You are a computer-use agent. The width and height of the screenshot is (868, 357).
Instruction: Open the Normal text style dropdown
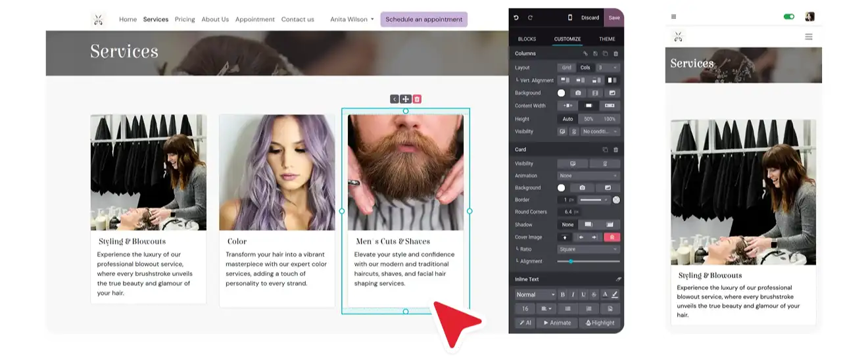[535, 295]
